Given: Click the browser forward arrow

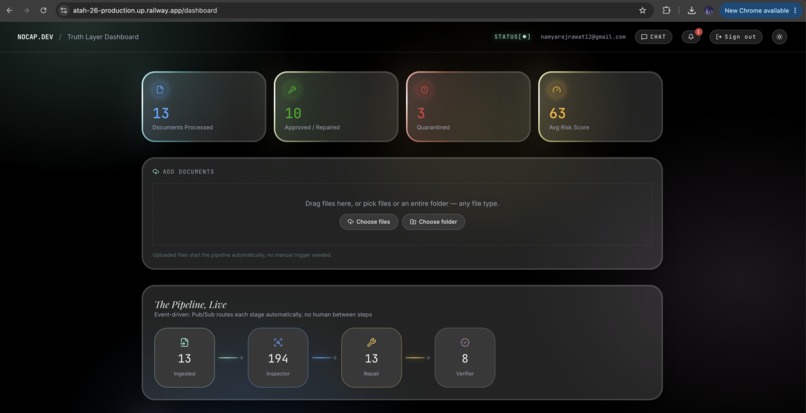Looking at the screenshot, I should click(x=26, y=10).
